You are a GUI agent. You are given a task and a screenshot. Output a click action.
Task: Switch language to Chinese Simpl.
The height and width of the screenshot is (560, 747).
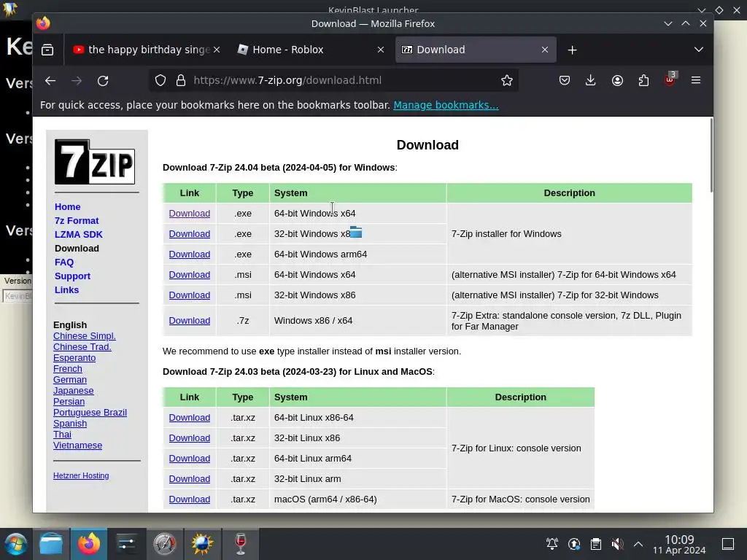[85, 335]
